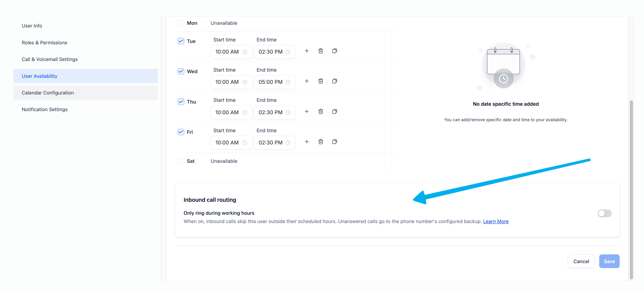Open Tuesday start time 10:00 AM picker
The width and height of the screenshot is (644, 292).
point(231,52)
